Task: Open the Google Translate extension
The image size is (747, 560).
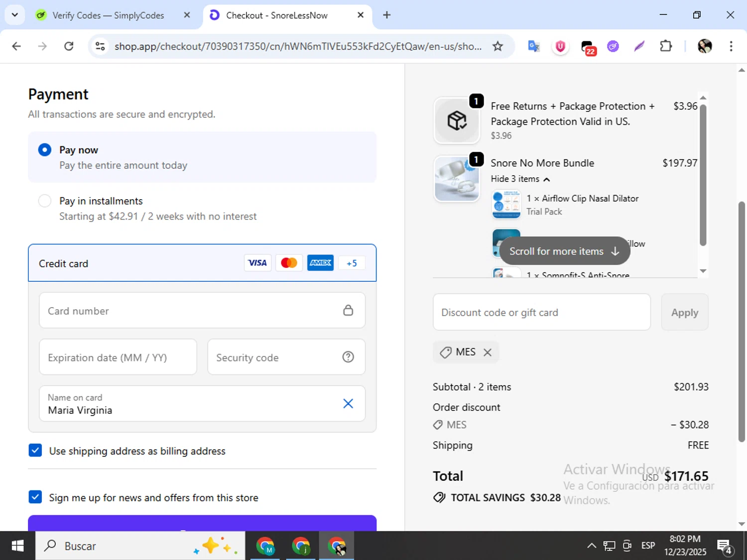Action: (x=534, y=46)
